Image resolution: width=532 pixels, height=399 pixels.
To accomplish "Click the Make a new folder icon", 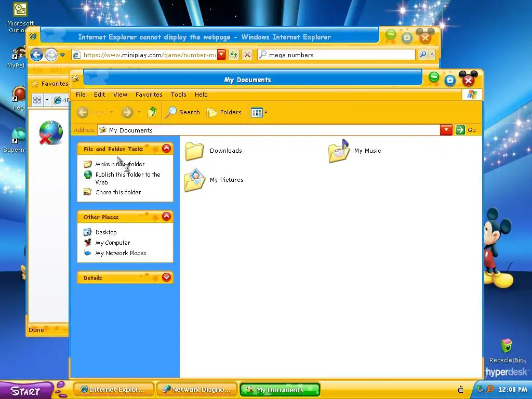I will [87, 164].
